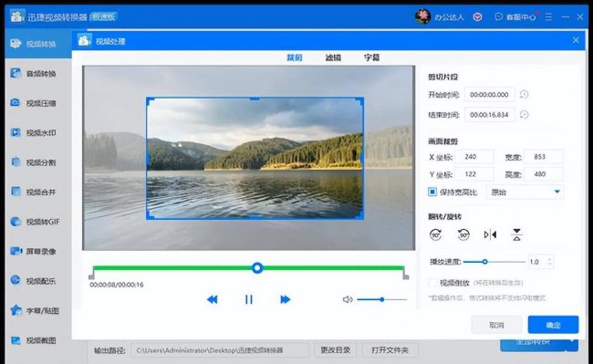Click the 输出路径 text field
The width and height of the screenshot is (593, 364).
click(x=219, y=350)
